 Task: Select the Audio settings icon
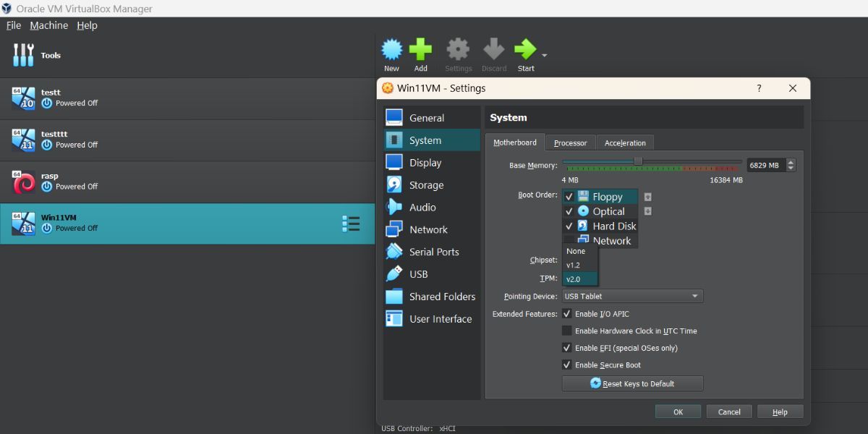tap(394, 207)
